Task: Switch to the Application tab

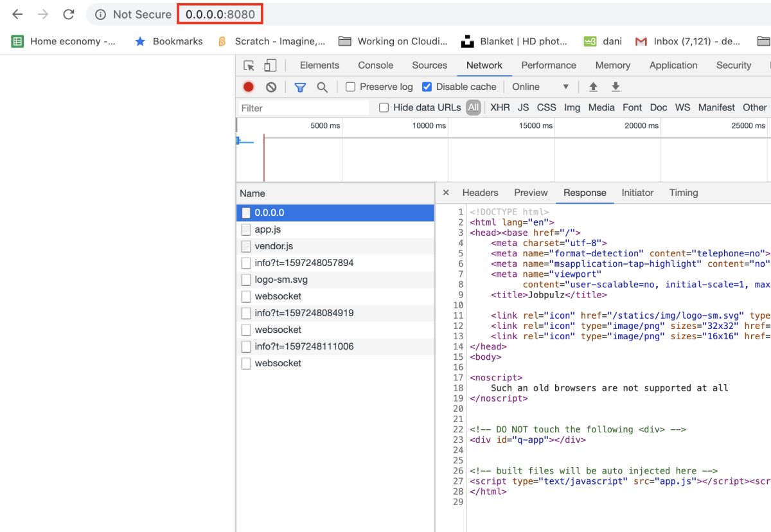Action: click(x=673, y=66)
